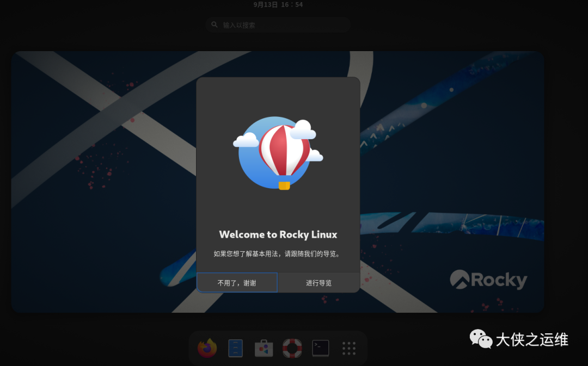The height and width of the screenshot is (366, 588).
Task: Start the tour with "进行导览"
Action: (x=318, y=282)
